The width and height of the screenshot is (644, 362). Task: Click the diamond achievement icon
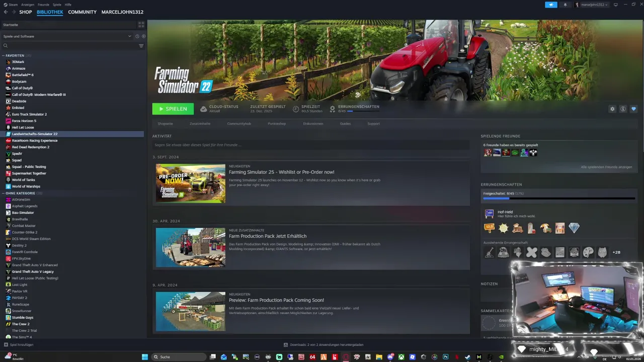[x=574, y=228]
